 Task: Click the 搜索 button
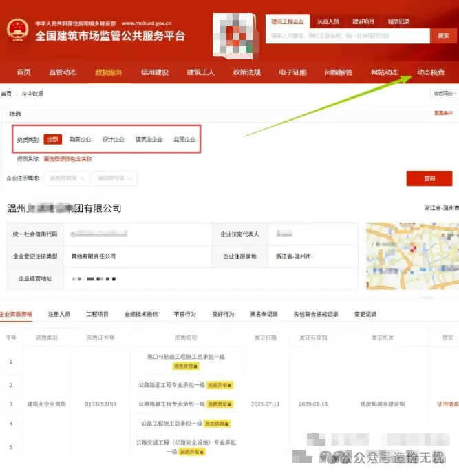(443, 36)
